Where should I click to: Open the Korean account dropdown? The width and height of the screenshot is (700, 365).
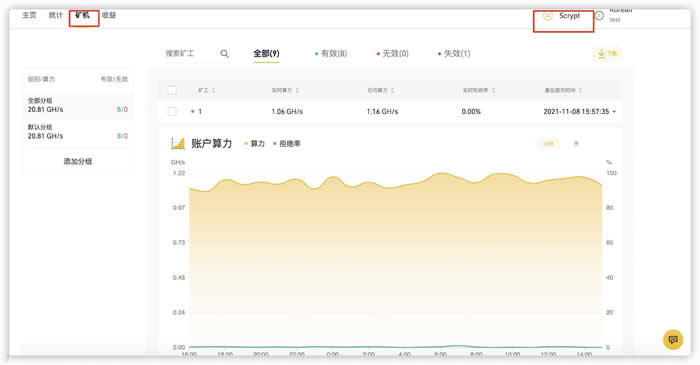coord(621,15)
